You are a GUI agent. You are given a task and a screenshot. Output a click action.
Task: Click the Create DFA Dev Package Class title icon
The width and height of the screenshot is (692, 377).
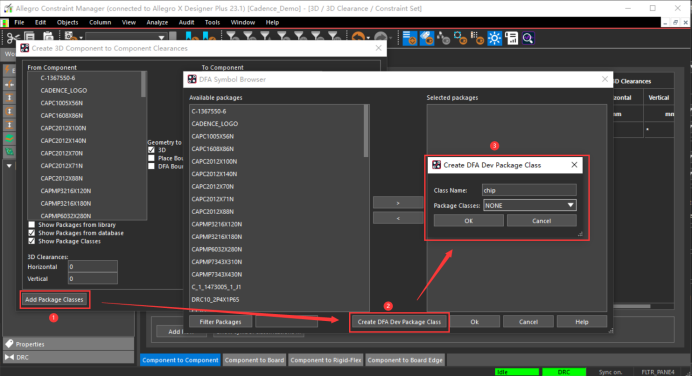tap(436, 165)
